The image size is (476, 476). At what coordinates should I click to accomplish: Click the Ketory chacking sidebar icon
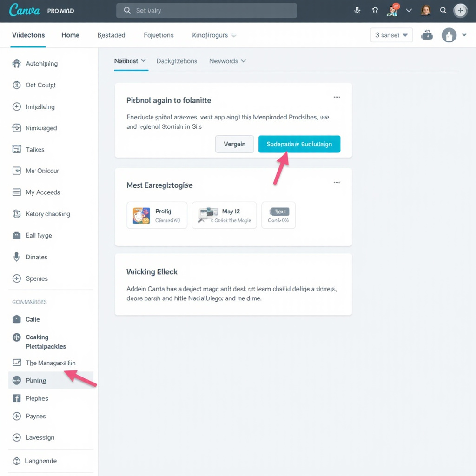[17, 214]
